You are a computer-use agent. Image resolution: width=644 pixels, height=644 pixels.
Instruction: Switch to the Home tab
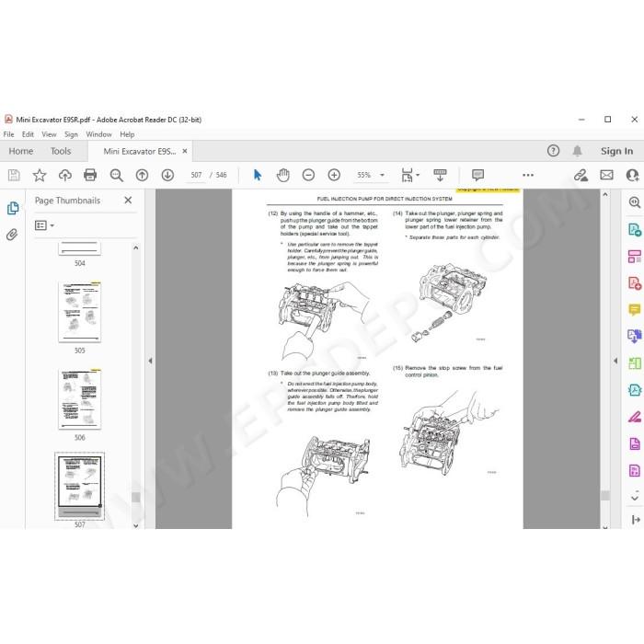(x=21, y=151)
